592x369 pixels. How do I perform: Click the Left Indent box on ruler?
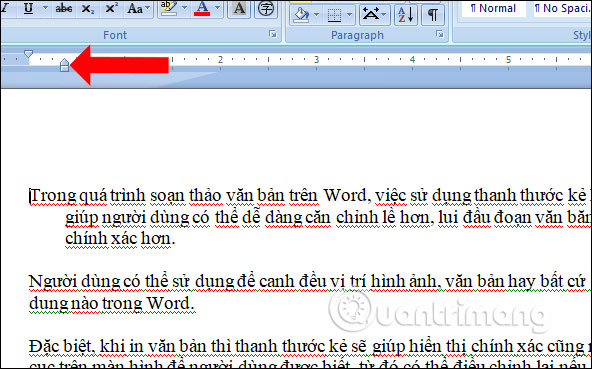pyautogui.click(x=64, y=69)
